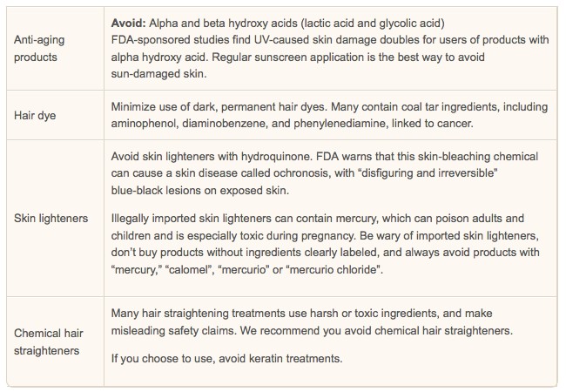Click the 'Skin lighteners' row heading

tap(51, 218)
